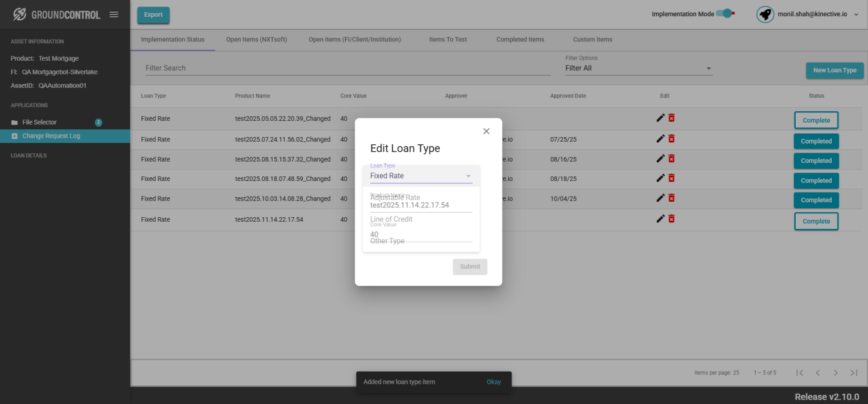The width and height of the screenshot is (868, 404).
Task: Sort by Approved Date column header
Action: (568, 96)
